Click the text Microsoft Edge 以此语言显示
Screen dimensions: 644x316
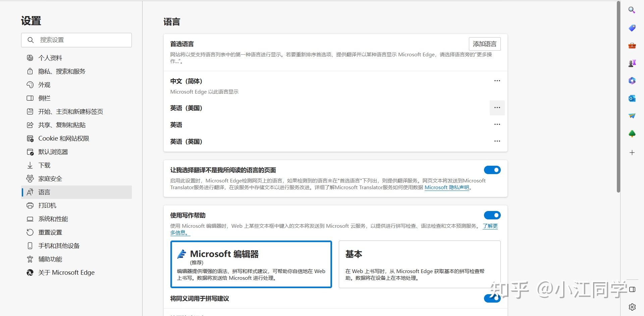(204, 92)
